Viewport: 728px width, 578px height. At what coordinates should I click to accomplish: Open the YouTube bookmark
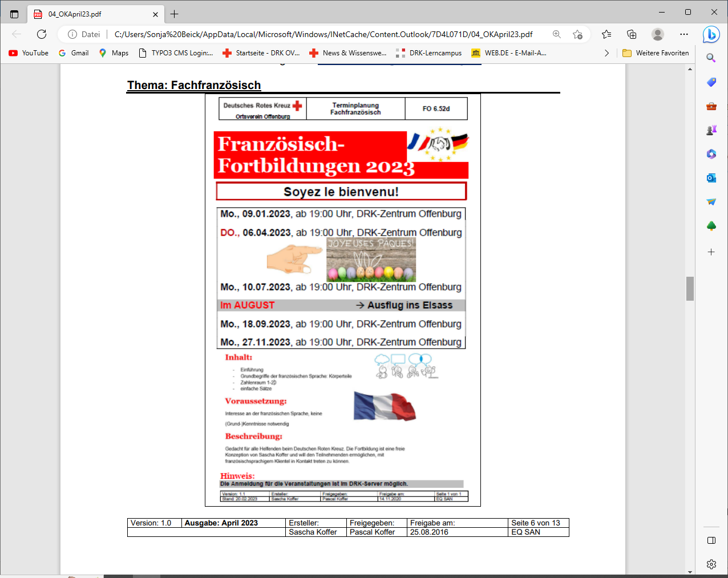tap(29, 53)
